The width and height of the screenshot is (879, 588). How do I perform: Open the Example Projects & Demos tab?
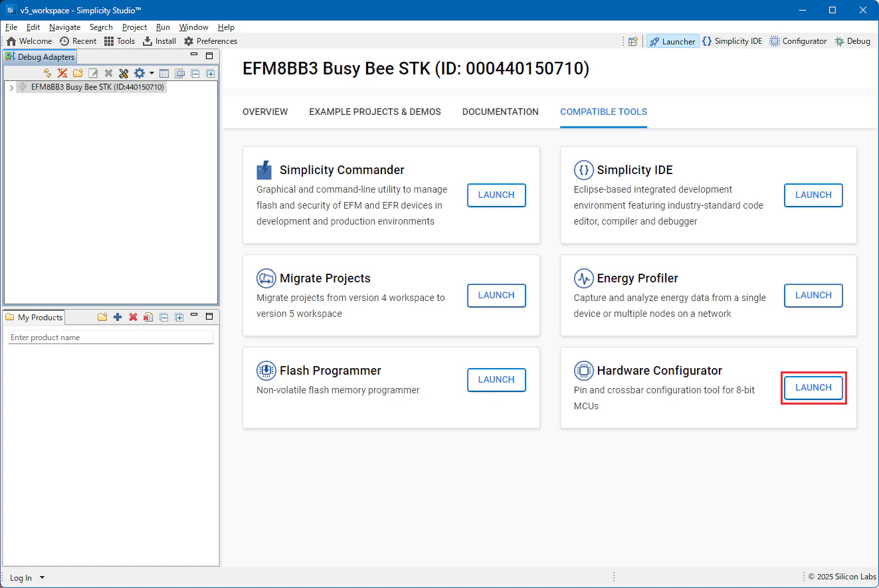(x=375, y=112)
